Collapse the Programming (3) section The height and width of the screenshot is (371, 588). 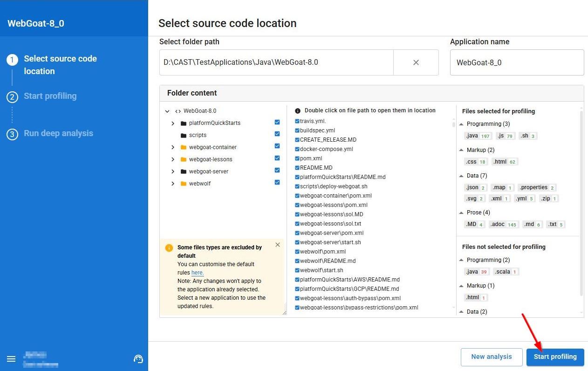[x=461, y=124]
